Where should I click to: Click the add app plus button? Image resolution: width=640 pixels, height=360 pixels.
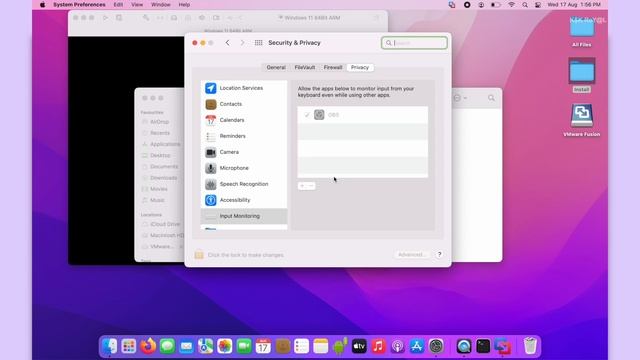(x=302, y=186)
